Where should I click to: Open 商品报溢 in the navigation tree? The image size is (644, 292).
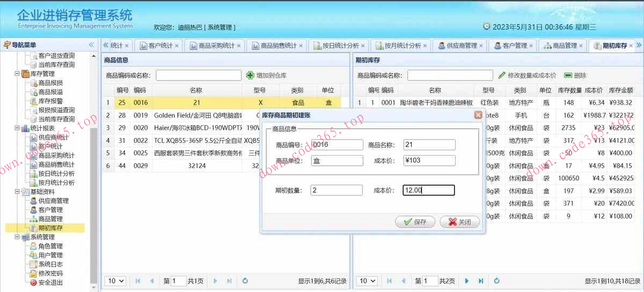[x=50, y=92]
